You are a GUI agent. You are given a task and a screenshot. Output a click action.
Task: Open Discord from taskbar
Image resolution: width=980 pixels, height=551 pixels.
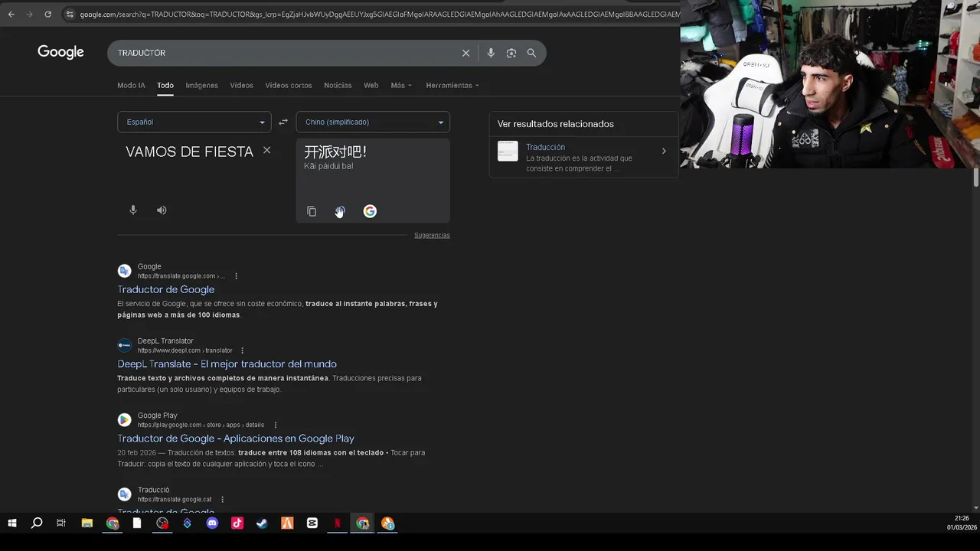212,523
